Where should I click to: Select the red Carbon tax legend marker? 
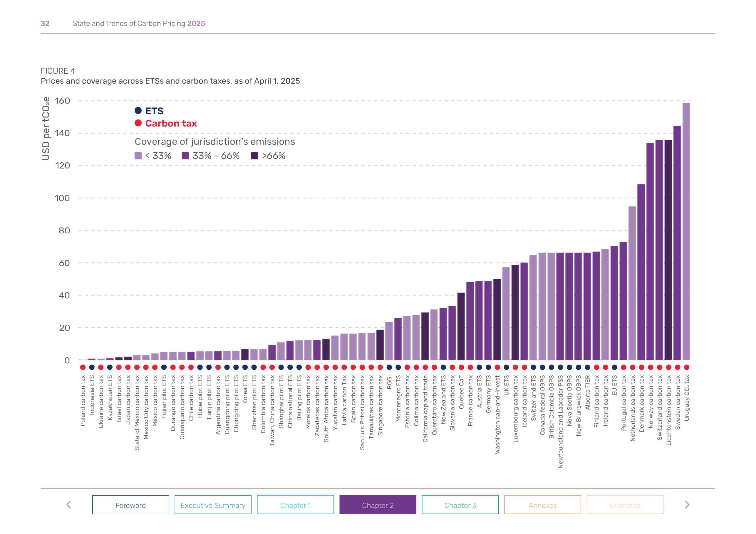139,123
